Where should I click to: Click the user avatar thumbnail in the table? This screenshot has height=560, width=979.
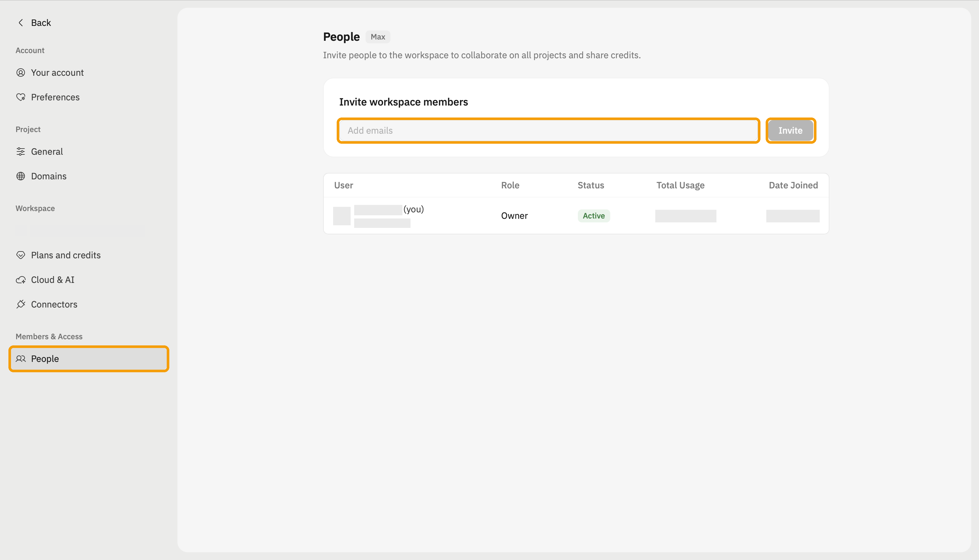point(342,216)
